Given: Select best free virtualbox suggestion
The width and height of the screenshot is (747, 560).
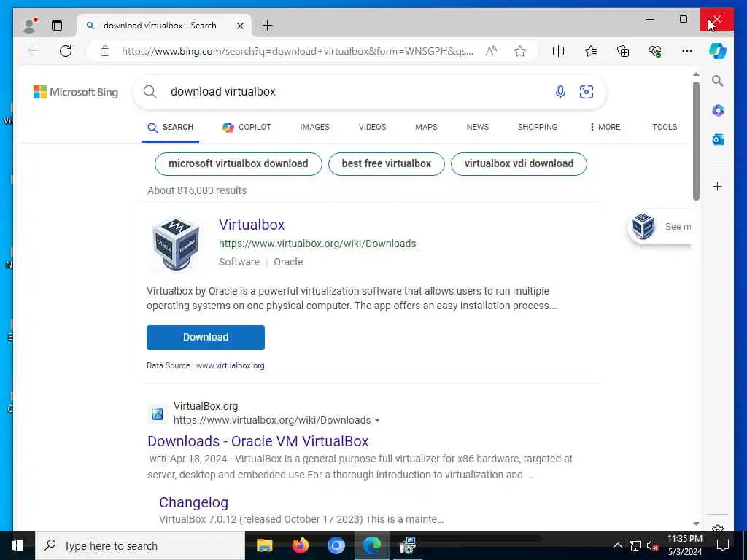Looking at the screenshot, I should (387, 164).
